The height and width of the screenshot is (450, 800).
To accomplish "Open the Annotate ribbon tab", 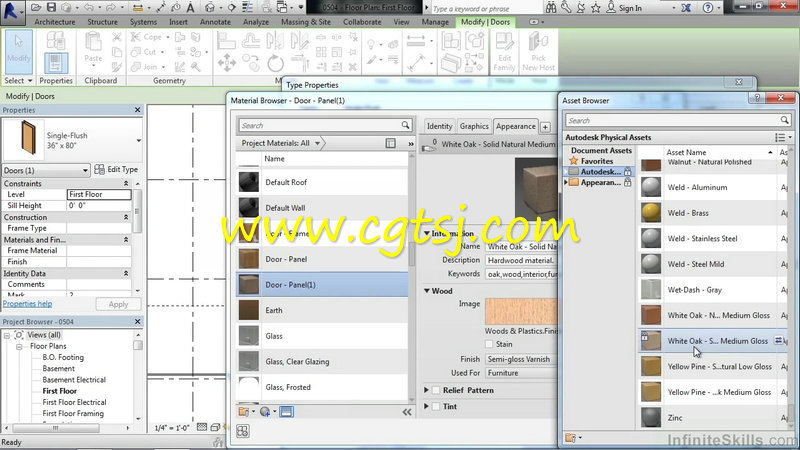I will (215, 22).
